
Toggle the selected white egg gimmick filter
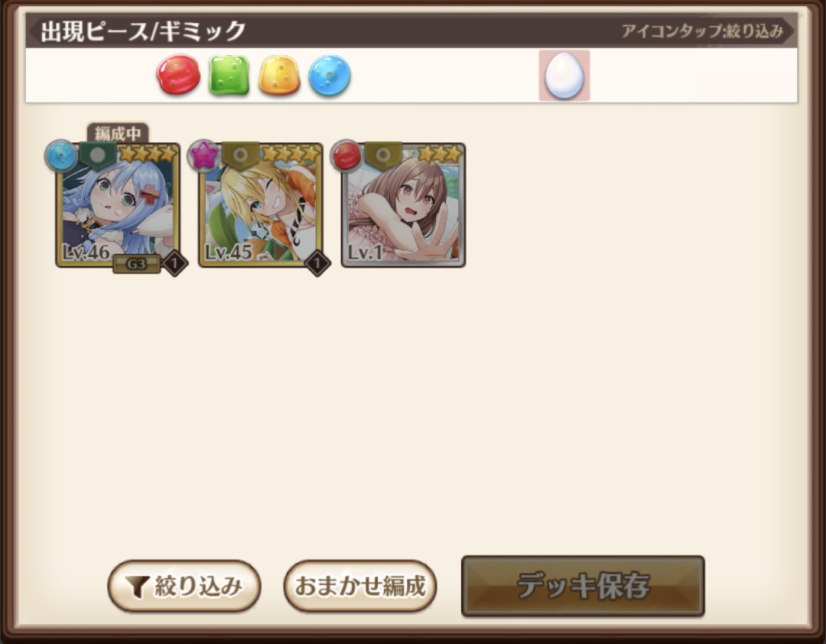(564, 76)
